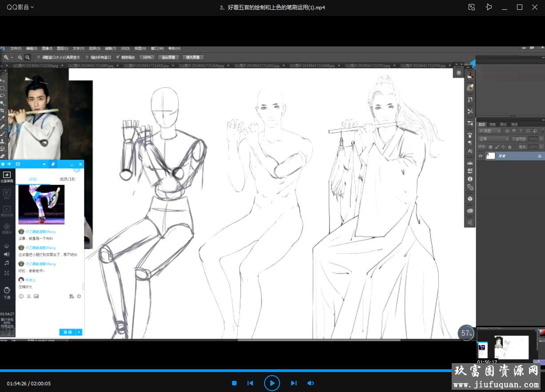
Task: Open the History panel icon
Action: [470, 99]
